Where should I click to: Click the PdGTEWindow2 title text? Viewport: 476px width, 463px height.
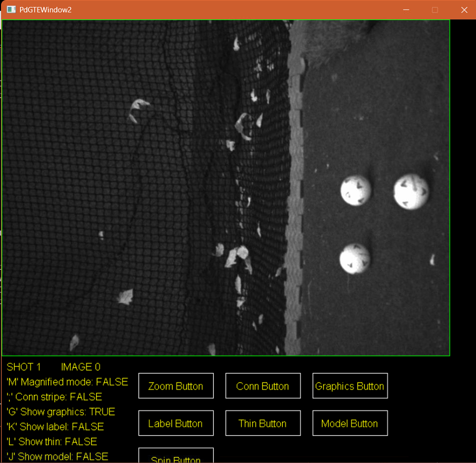click(x=46, y=10)
